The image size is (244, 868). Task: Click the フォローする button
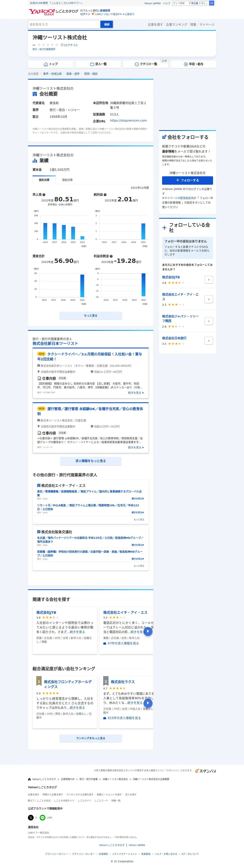pos(187,180)
